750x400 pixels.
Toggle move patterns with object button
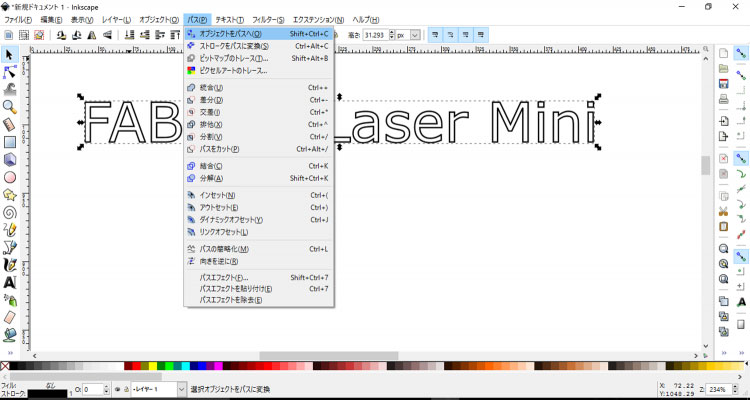481,34
